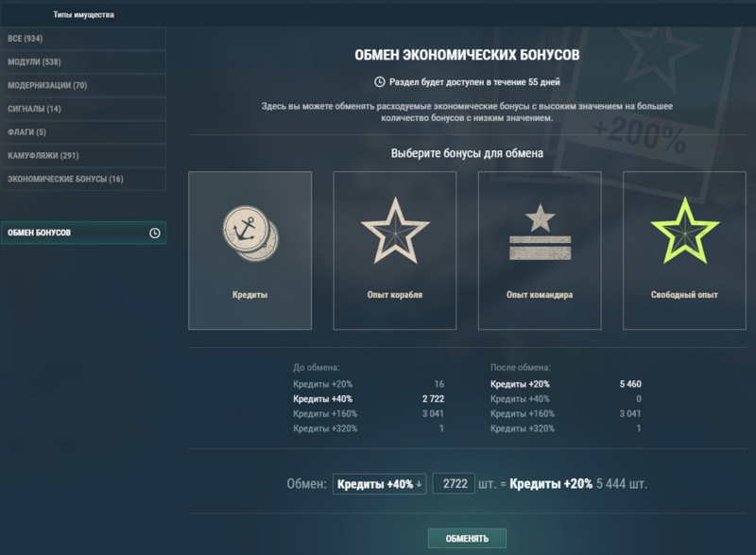
Task: Select the Кредиты coins icon card
Action: click(x=249, y=251)
